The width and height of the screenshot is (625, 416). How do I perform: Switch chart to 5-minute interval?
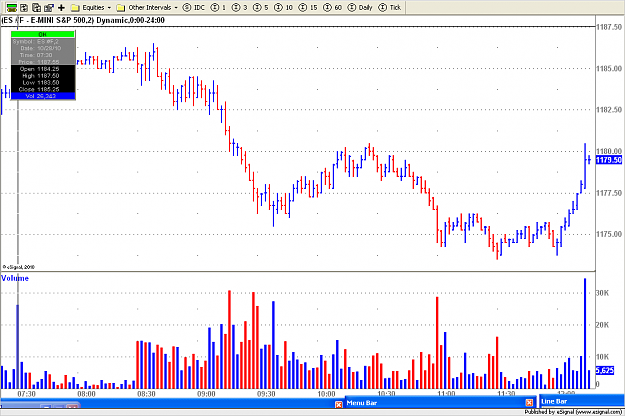pos(261,7)
